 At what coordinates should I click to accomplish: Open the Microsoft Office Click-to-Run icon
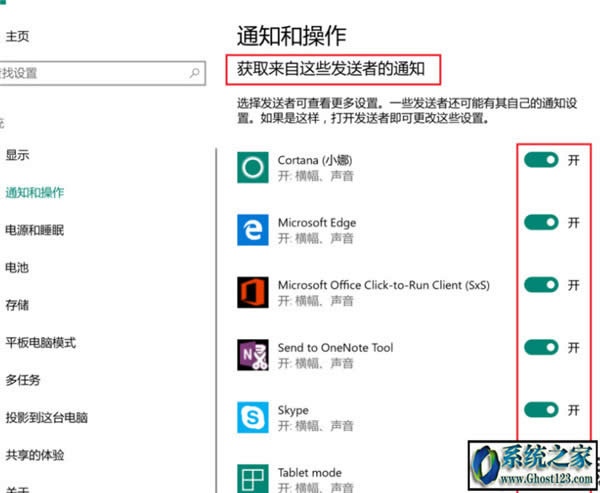pos(253,292)
